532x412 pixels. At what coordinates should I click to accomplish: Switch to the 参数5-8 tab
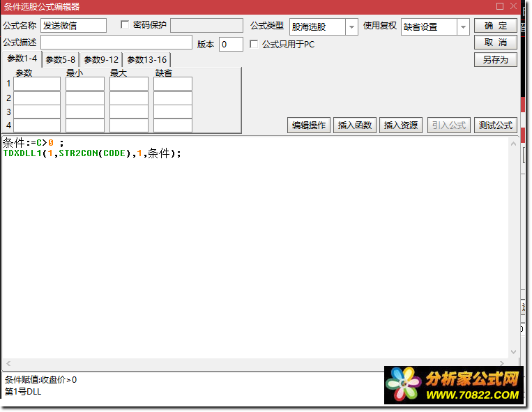[61, 60]
